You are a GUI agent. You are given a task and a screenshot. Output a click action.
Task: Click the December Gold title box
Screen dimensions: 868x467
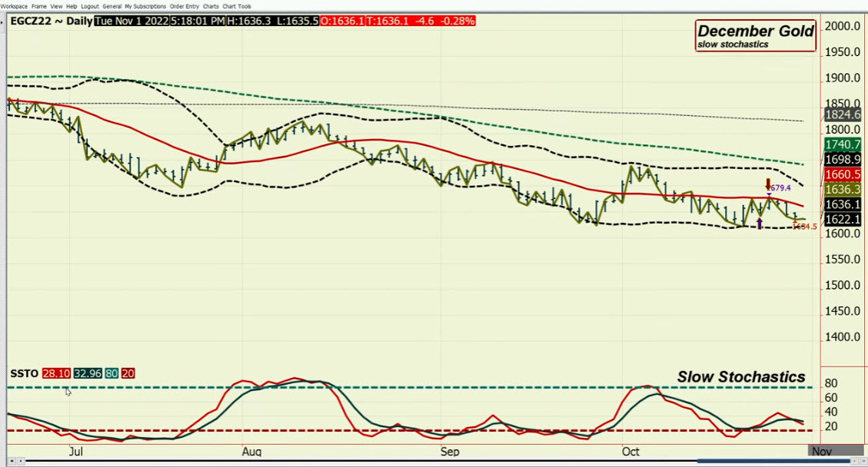click(756, 37)
